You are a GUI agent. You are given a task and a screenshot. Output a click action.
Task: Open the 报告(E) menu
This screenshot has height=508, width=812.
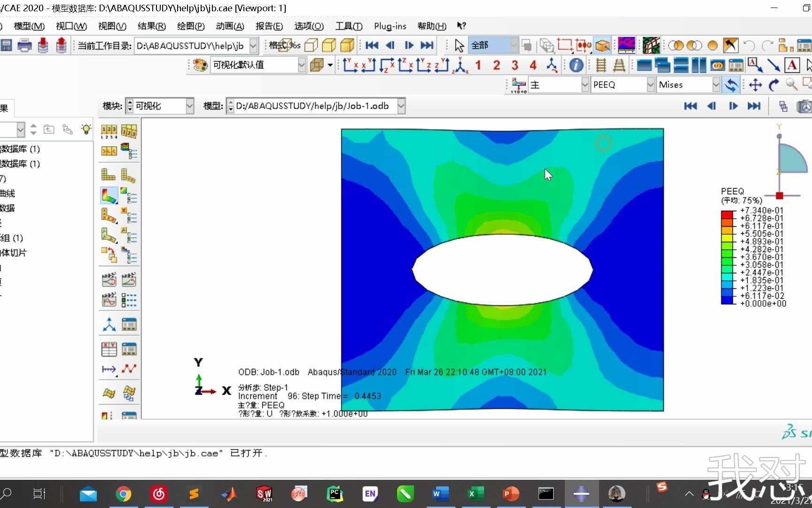[x=269, y=26]
